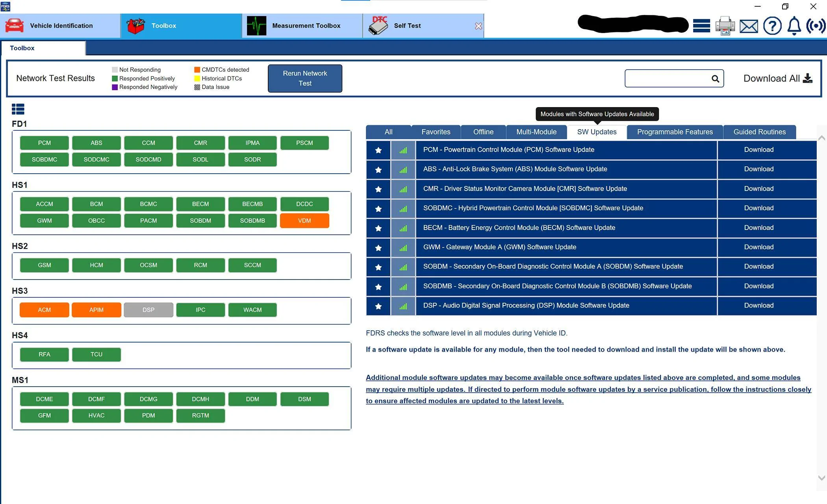Select the gray DSP module
Screen dimensions: 827x504
pos(148,310)
